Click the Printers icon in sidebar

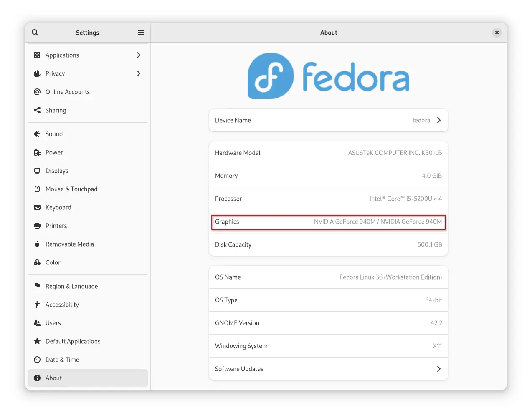(37, 226)
